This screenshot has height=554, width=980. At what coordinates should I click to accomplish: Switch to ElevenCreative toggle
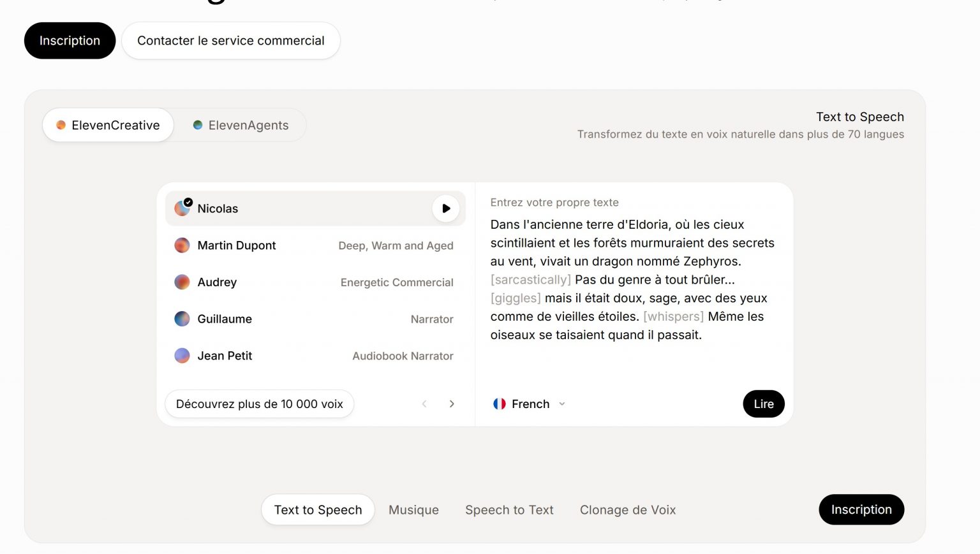click(x=108, y=126)
